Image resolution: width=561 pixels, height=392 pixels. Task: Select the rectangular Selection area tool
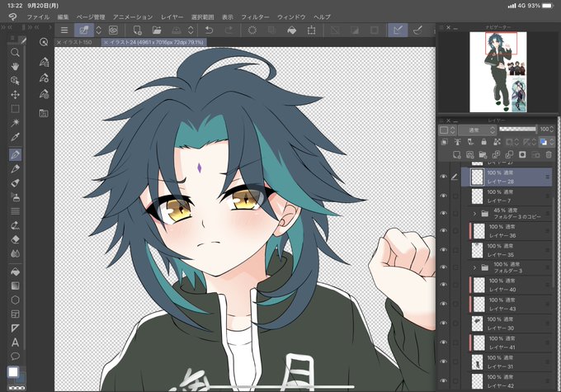(x=15, y=109)
